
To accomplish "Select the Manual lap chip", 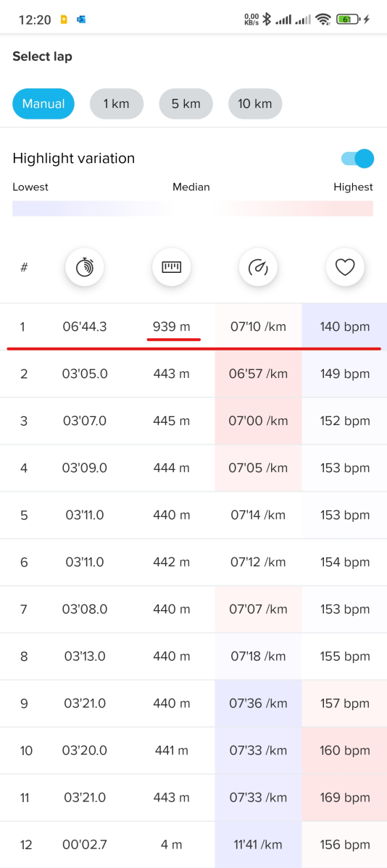I will click(x=43, y=104).
